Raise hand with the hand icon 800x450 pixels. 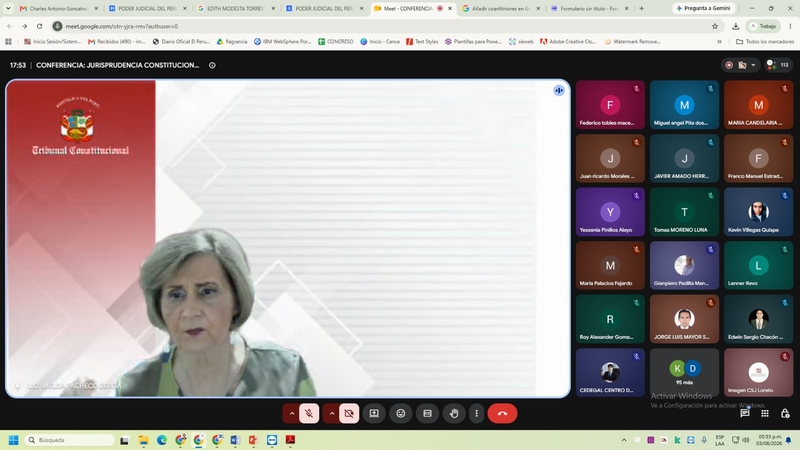coord(454,413)
